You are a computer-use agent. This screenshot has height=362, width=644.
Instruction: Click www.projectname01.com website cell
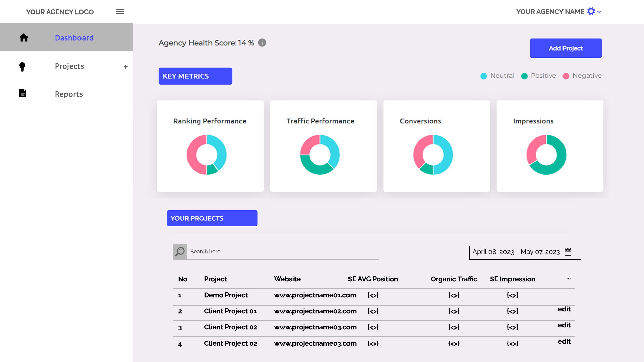click(x=315, y=295)
